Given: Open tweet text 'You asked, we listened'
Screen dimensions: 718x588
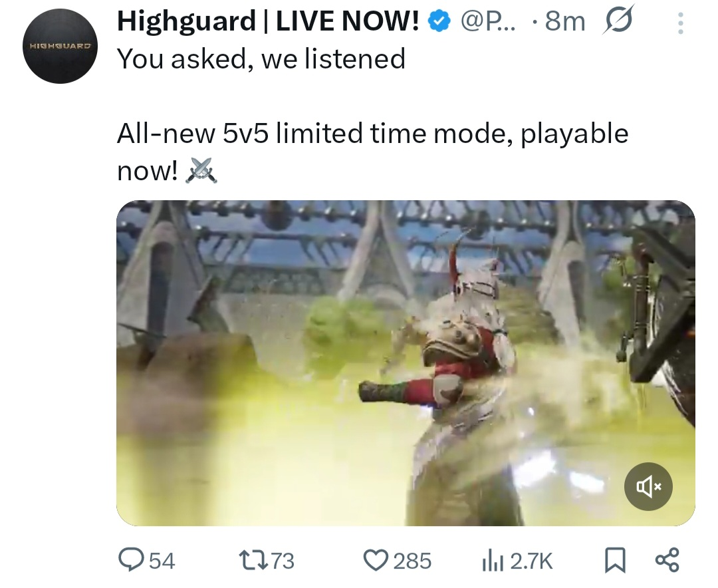Looking at the screenshot, I should (261, 59).
